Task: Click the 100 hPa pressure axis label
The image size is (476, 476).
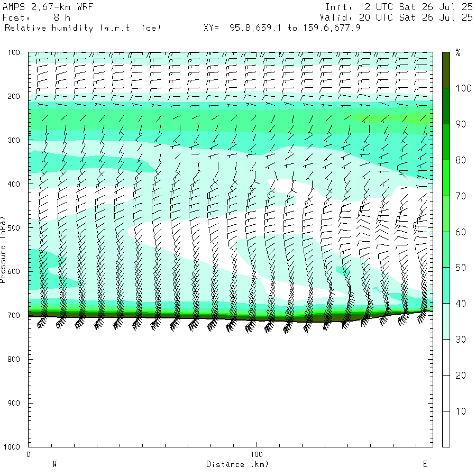Action: pos(14,52)
